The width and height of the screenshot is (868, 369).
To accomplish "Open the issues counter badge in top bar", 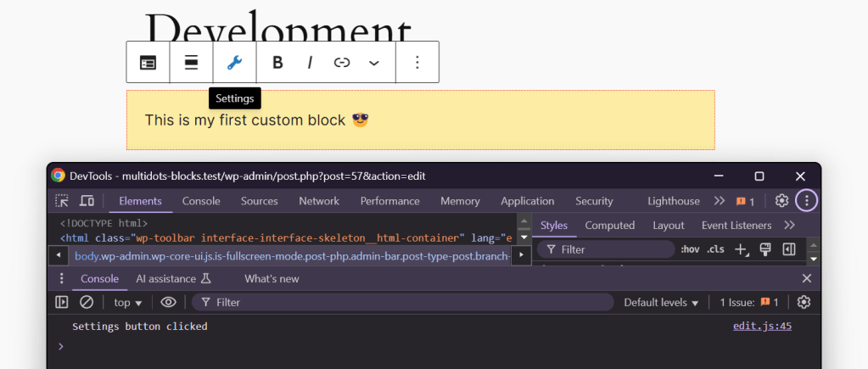I will click(745, 201).
